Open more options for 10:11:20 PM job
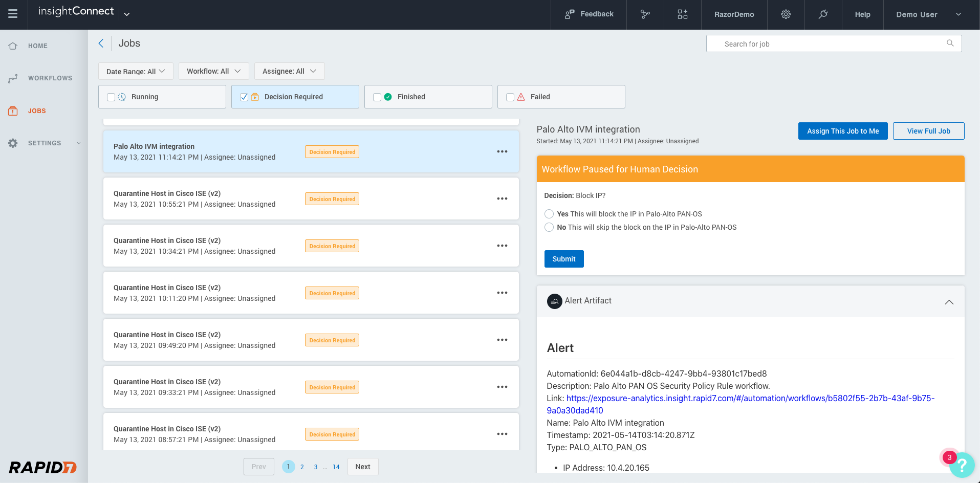This screenshot has height=483, width=980. 503,293
